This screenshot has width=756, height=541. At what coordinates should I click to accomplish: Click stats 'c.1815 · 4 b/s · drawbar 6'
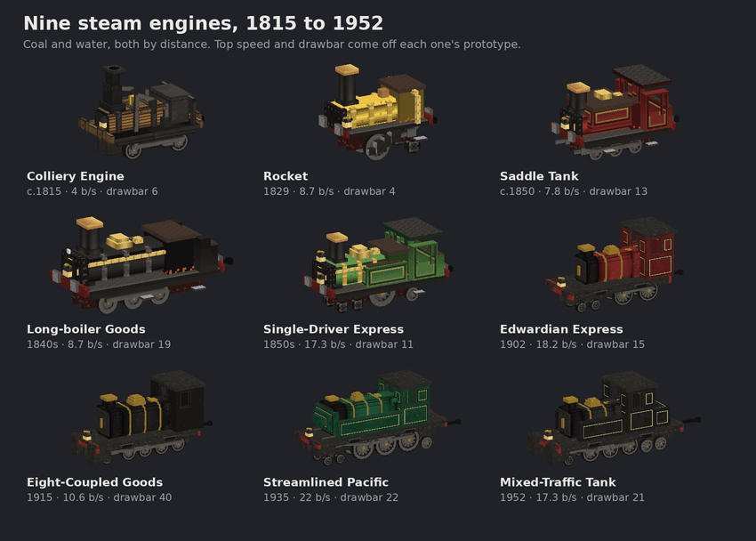coord(92,191)
